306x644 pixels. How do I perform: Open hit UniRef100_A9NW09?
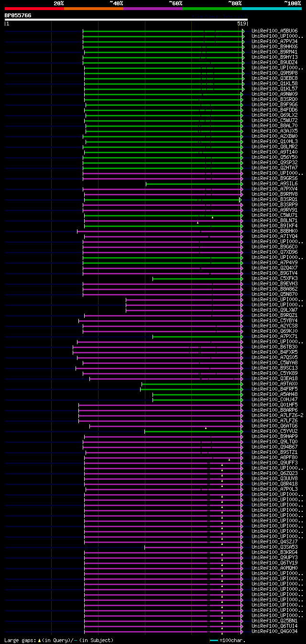[x=274, y=94]
